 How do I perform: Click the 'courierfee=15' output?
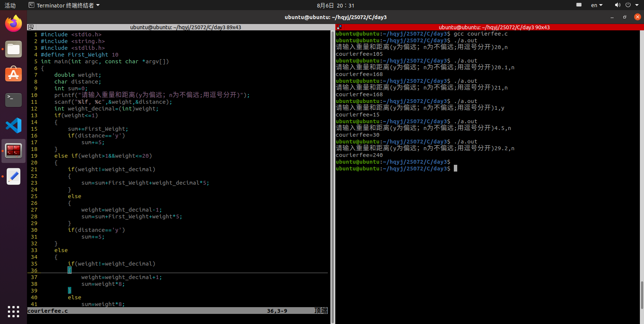pyautogui.click(x=357, y=115)
